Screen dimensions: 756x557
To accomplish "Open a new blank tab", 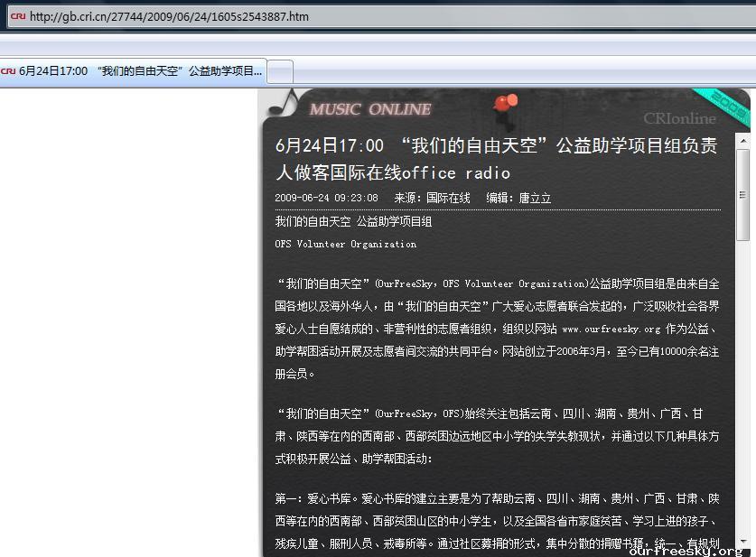I will point(280,71).
